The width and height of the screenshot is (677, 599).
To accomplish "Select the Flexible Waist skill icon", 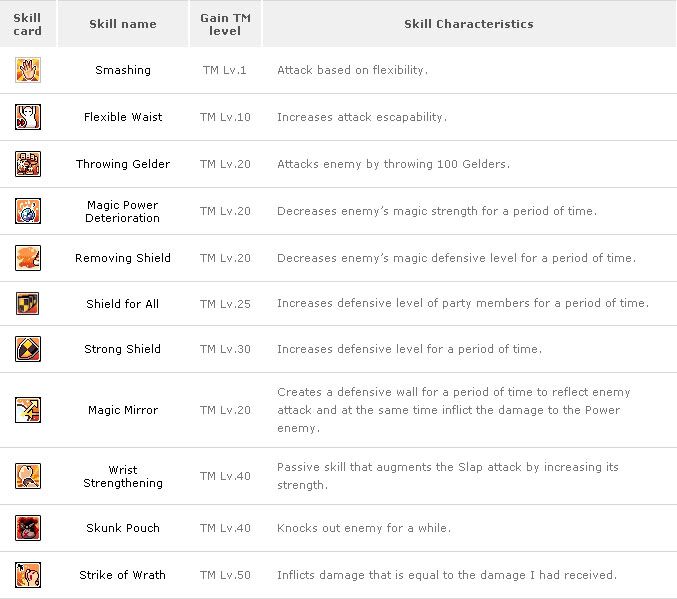I will pos(28,117).
